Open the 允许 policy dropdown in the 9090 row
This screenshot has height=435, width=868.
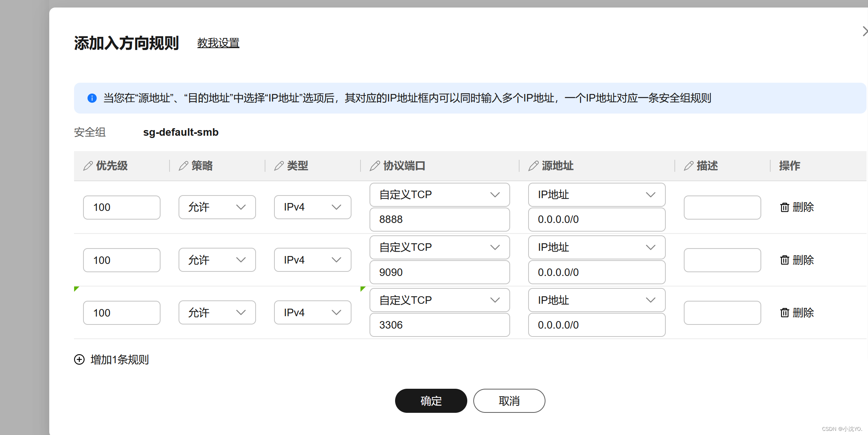(217, 260)
